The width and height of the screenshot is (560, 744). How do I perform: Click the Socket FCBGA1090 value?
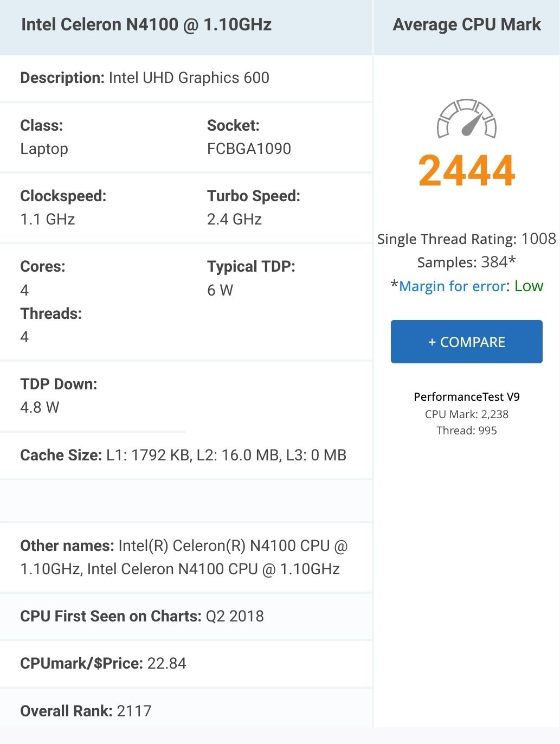coord(249,149)
